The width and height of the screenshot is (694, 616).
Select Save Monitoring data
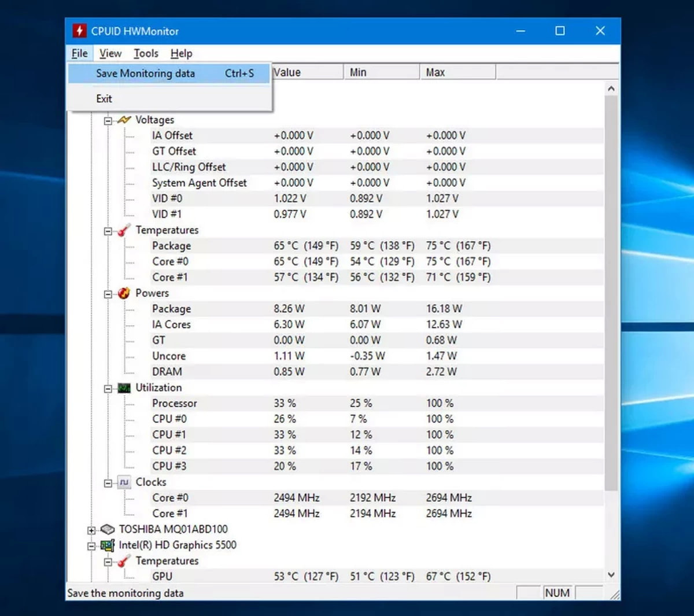point(145,73)
